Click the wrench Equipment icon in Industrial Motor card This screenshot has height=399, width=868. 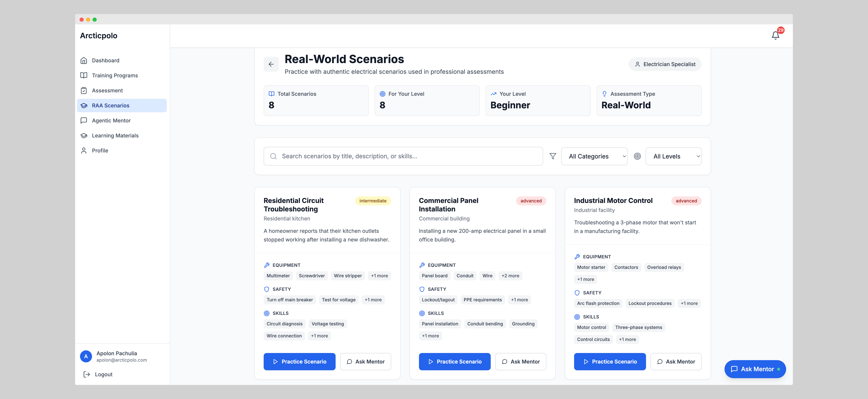pyautogui.click(x=577, y=257)
